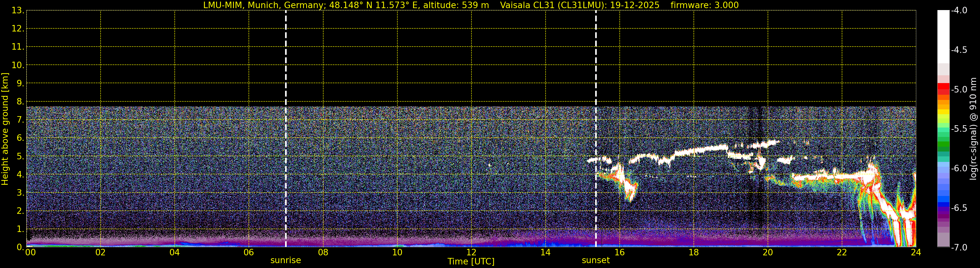Click the '-4.5' colorbar tick label

pos(959,50)
